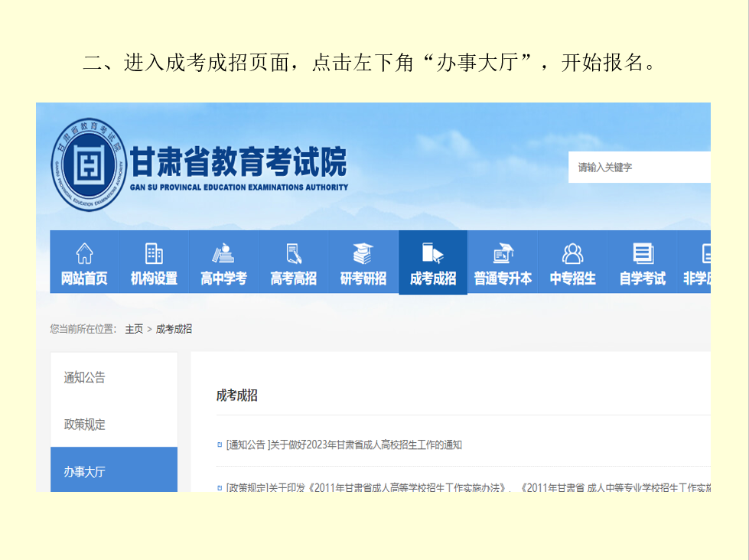Click the graduation cap icon above 研考研招
The height and width of the screenshot is (560, 749).
click(x=363, y=253)
